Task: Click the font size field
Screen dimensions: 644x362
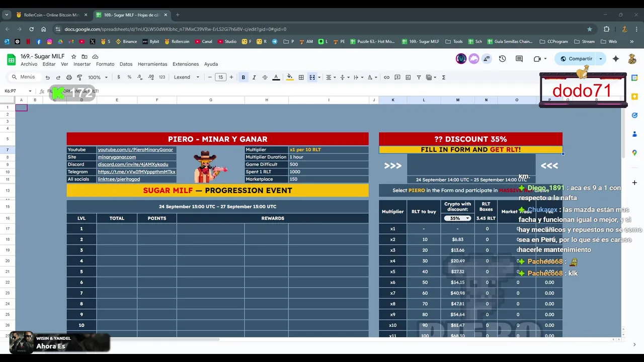Action: (x=220, y=77)
